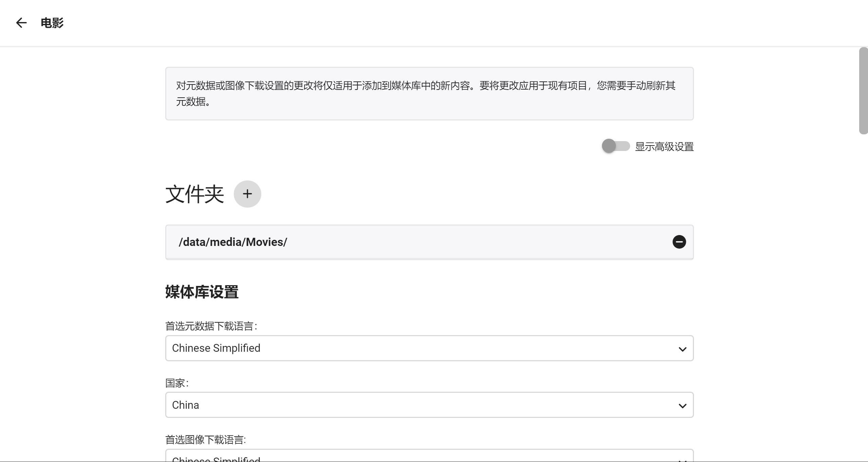Click the Chinese Simplified text in the metadata dropdown
Screen dimensions: 868x462
coord(216,348)
